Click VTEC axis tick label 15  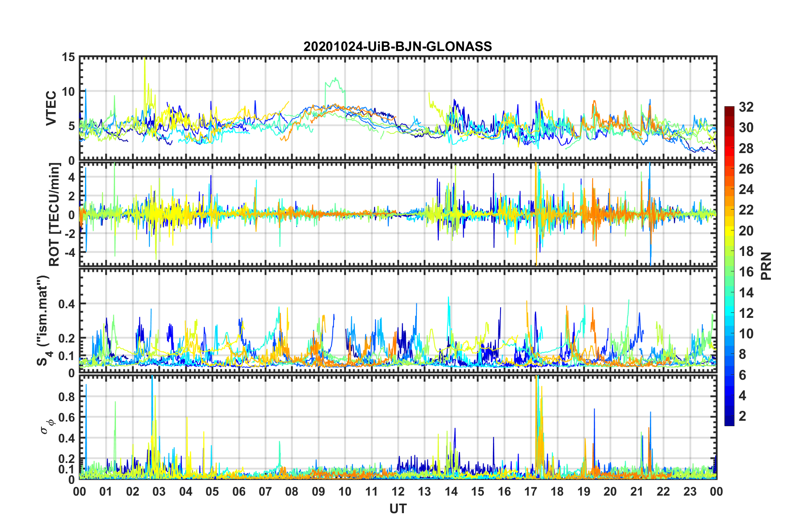(x=68, y=57)
